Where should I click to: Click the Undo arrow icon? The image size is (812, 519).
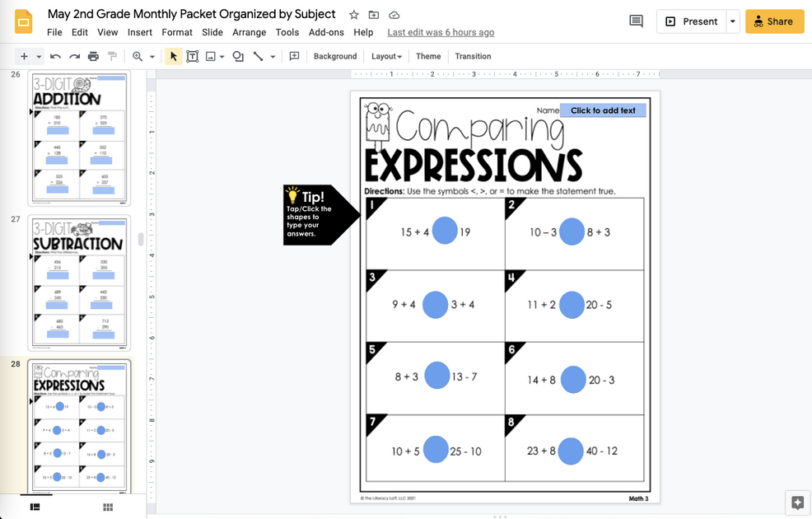point(55,56)
